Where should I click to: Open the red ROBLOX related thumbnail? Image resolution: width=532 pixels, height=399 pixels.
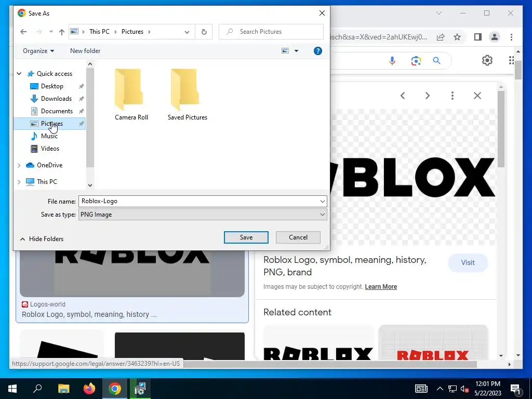tap(433, 342)
